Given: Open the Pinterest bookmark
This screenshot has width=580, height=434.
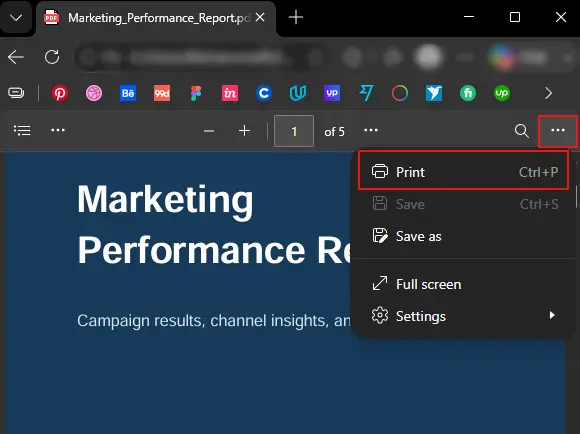Looking at the screenshot, I should tap(60, 93).
